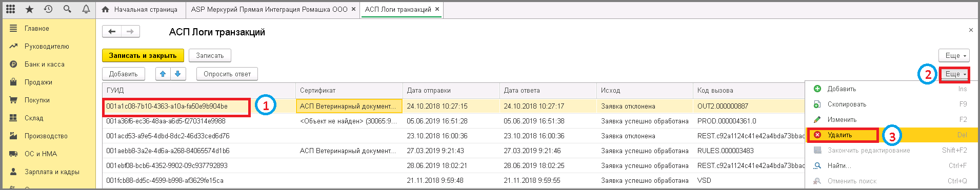This screenshot has width=980, height=190.
Task: Click Опросить ответ button
Action: (x=227, y=74)
